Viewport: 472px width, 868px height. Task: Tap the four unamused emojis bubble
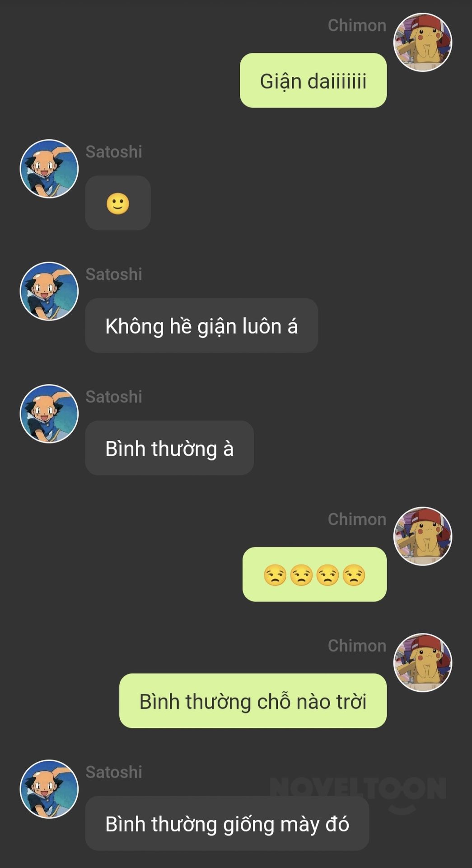314,574
